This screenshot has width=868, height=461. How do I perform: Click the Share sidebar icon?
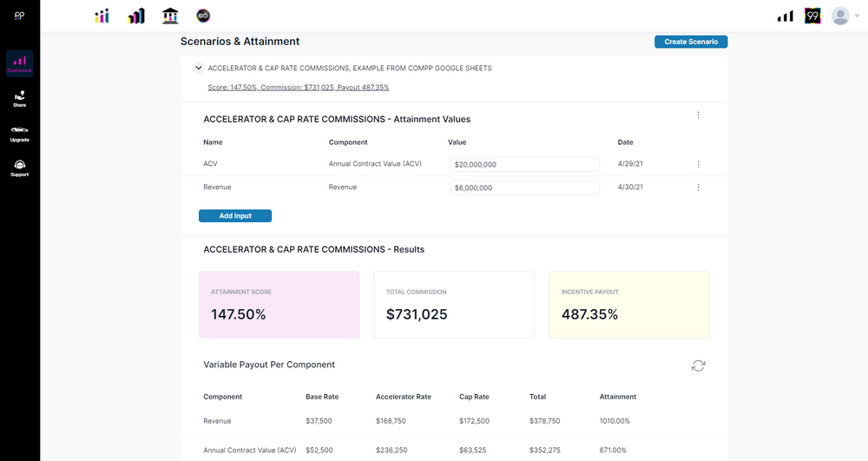tap(19, 99)
